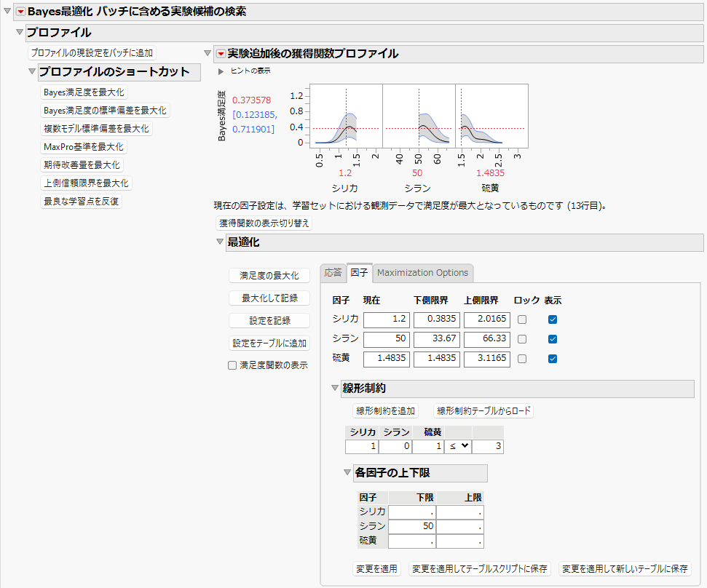Collapse the プロファイルのショートカット section

pyautogui.click(x=32, y=71)
